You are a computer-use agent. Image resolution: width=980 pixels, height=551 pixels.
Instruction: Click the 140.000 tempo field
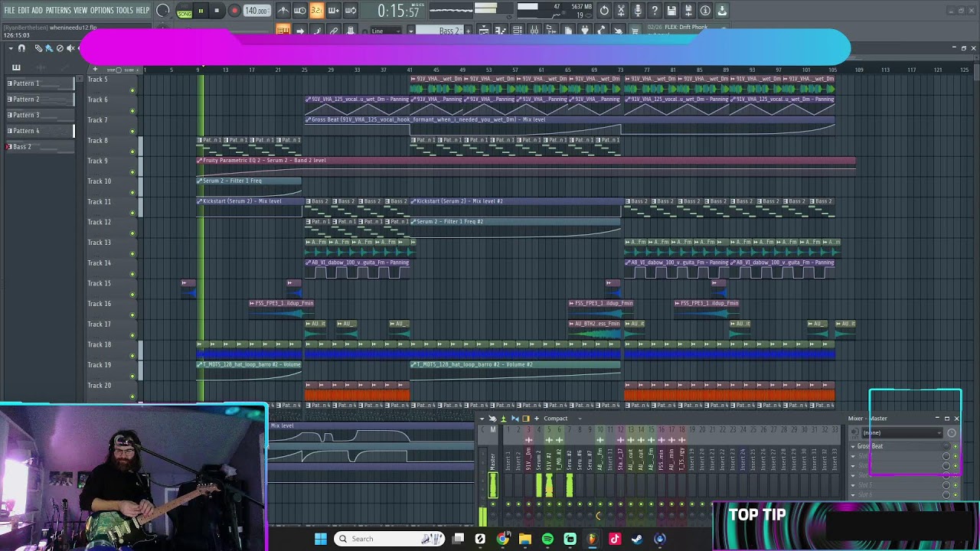click(x=256, y=11)
